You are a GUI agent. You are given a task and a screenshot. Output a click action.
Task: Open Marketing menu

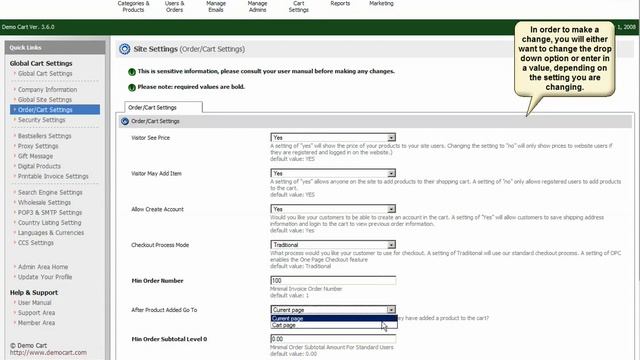[x=381, y=3]
